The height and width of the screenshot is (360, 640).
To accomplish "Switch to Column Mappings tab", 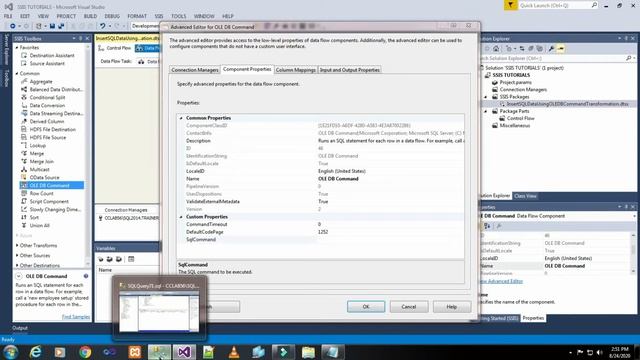I will pos(296,70).
